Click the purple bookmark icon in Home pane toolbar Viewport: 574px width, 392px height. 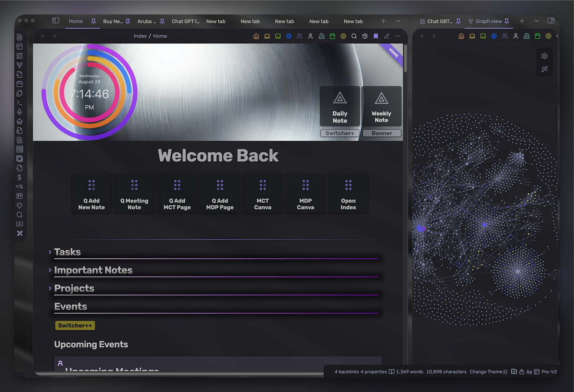click(x=376, y=36)
